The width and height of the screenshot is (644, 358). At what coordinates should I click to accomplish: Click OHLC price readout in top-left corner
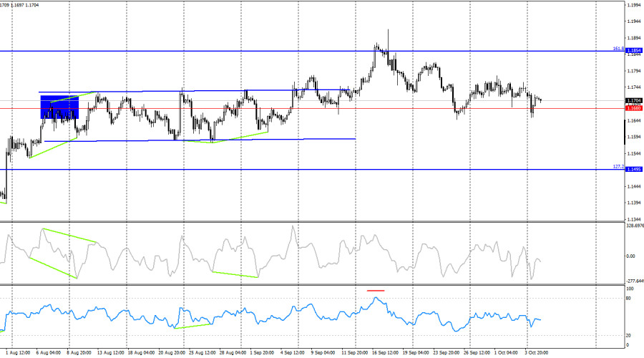pos(20,4)
